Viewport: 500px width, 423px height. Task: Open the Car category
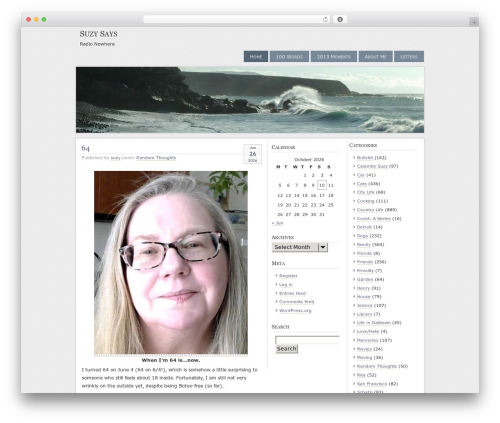361,175
